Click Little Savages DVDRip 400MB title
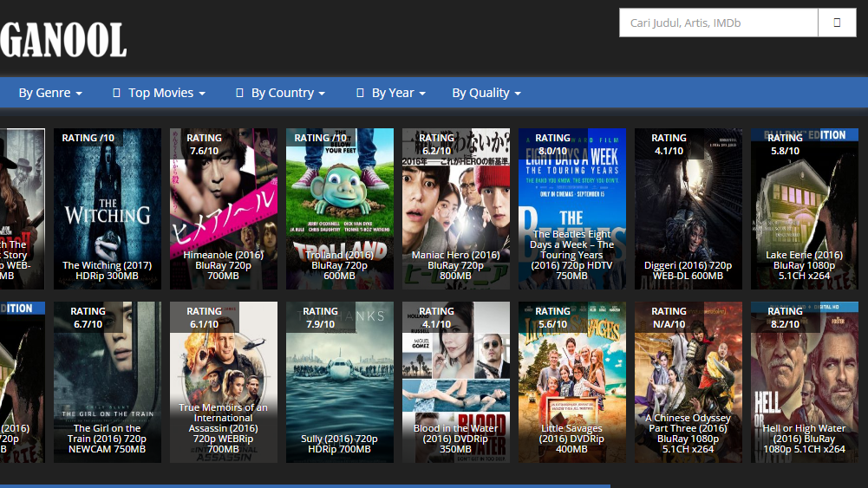This screenshot has height=488, width=868. click(x=571, y=439)
